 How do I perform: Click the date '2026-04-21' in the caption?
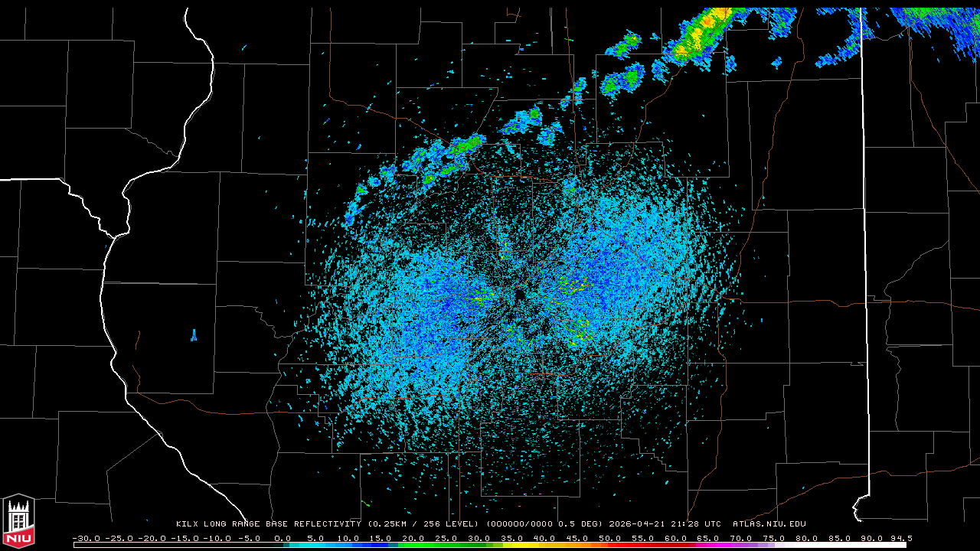click(636, 524)
